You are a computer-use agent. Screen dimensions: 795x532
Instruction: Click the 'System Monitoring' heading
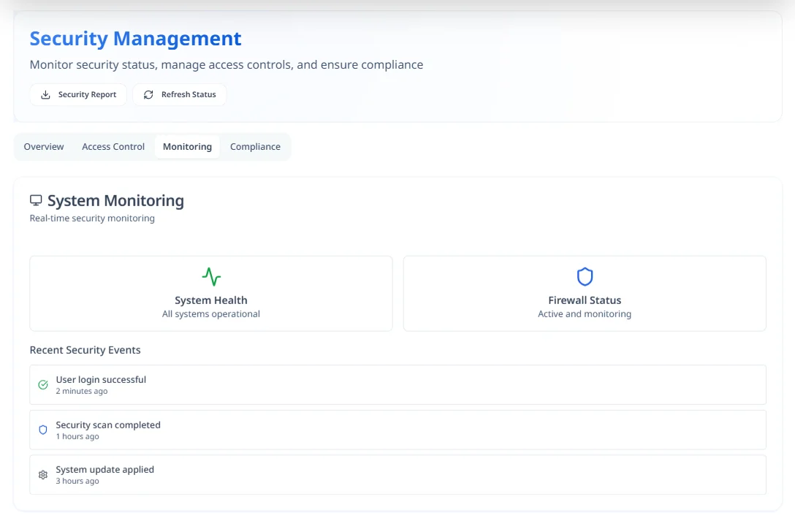[x=115, y=201]
